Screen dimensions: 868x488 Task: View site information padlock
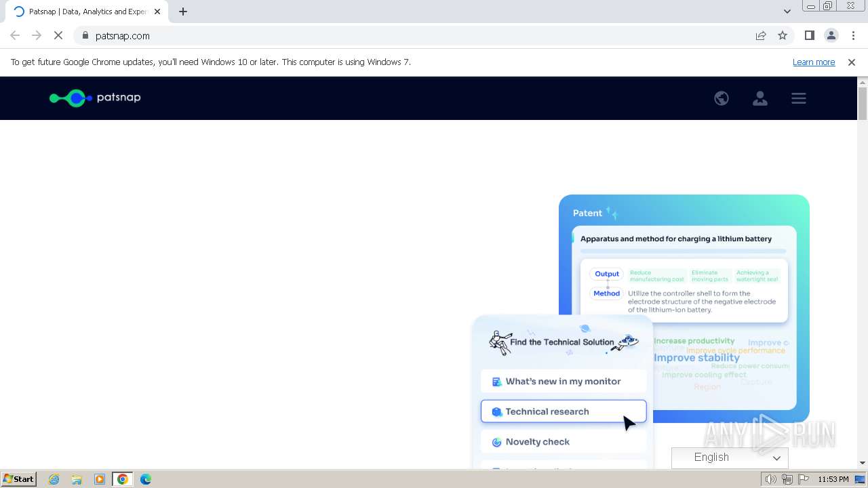[x=85, y=36]
